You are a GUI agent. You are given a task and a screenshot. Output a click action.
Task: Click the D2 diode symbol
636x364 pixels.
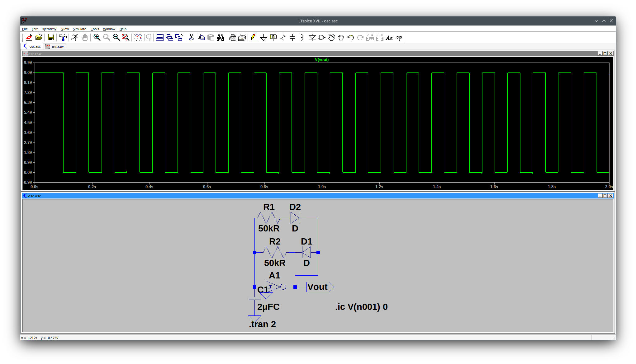[x=295, y=218]
